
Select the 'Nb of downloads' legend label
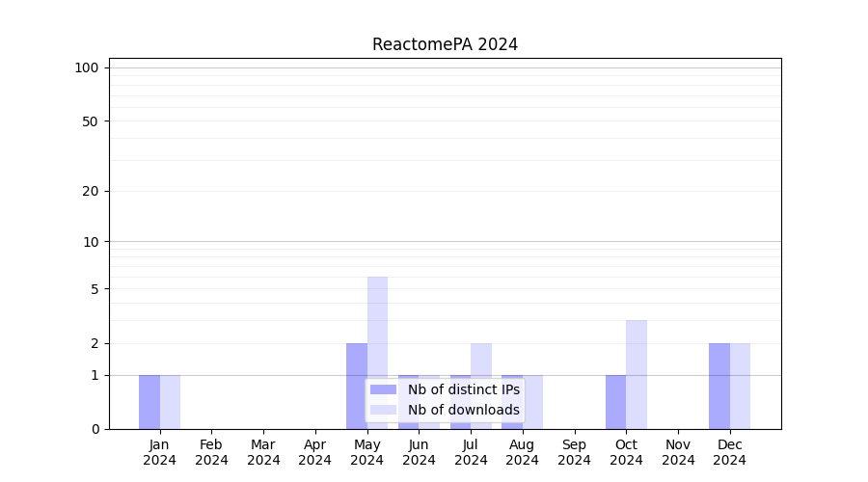click(463, 410)
